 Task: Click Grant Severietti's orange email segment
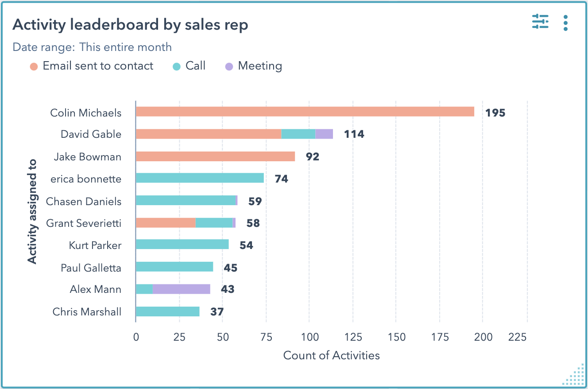tap(166, 222)
